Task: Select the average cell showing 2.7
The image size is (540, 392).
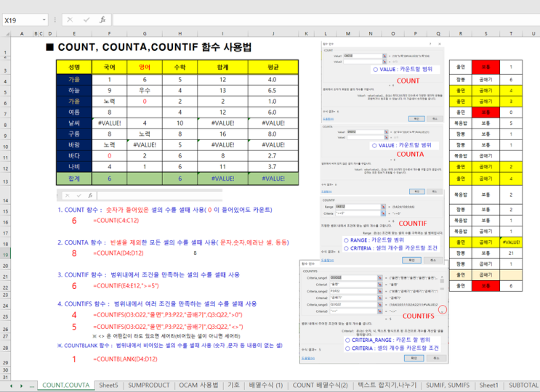Action: (273, 156)
